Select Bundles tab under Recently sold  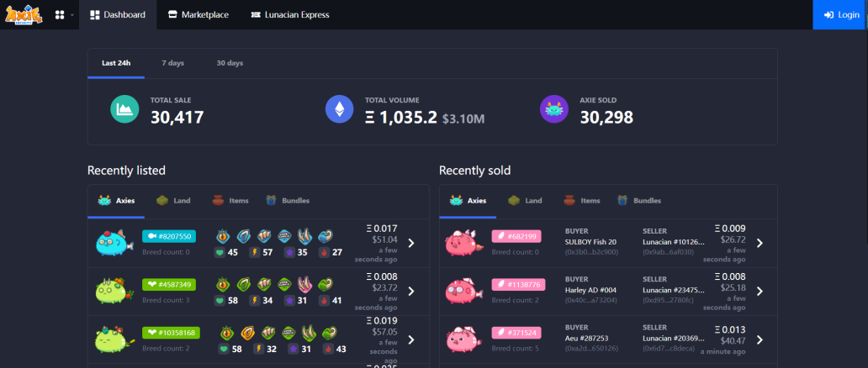pos(638,201)
